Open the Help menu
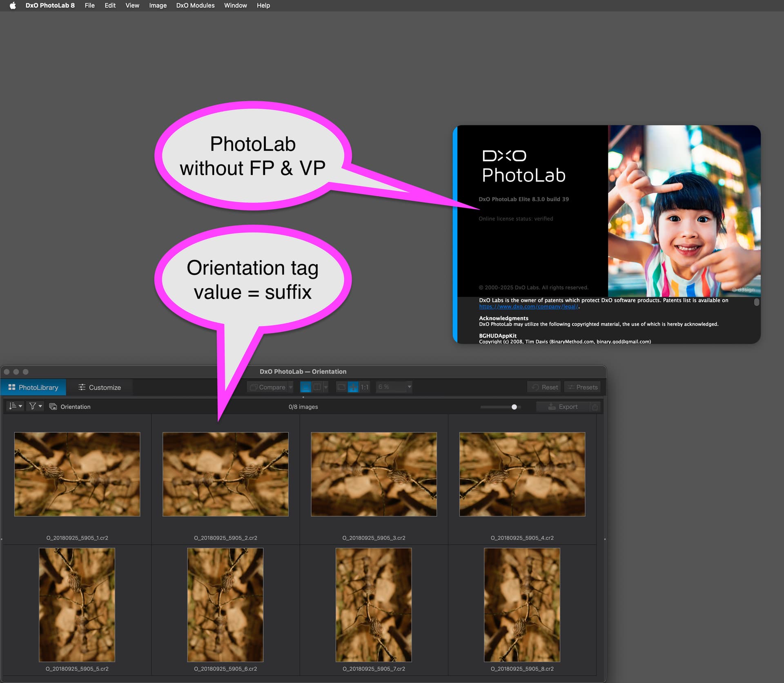Viewport: 784px width, 683px height. pyautogui.click(x=263, y=5)
